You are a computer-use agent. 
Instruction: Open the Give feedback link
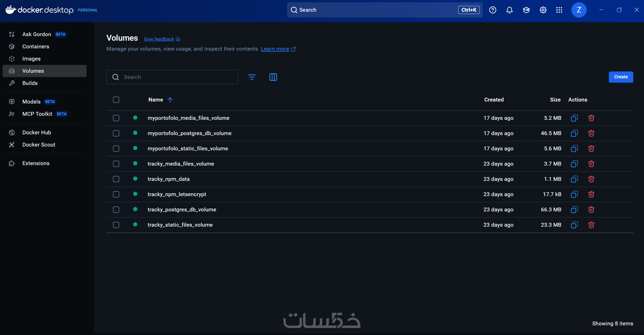point(159,39)
